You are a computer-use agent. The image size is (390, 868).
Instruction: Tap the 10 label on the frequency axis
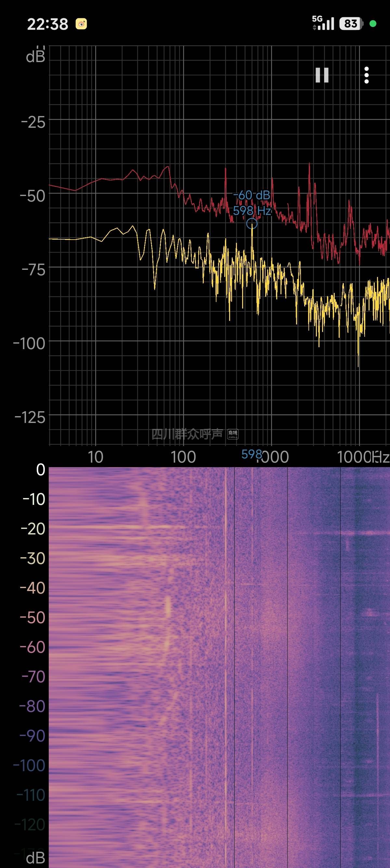(x=95, y=457)
